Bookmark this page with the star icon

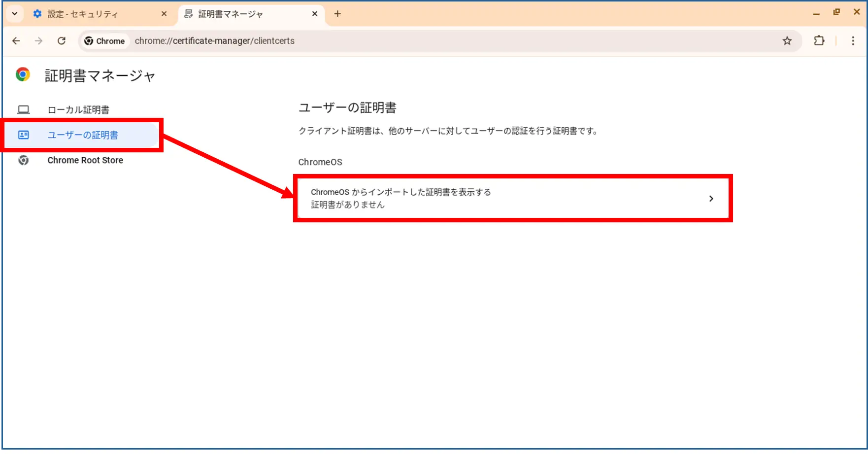[x=787, y=41]
